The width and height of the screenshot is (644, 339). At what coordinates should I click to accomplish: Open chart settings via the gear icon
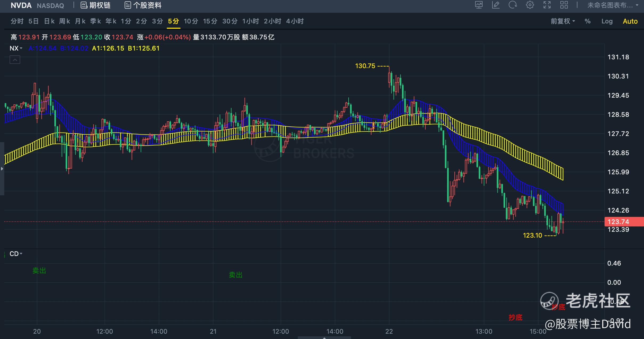[530, 5]
